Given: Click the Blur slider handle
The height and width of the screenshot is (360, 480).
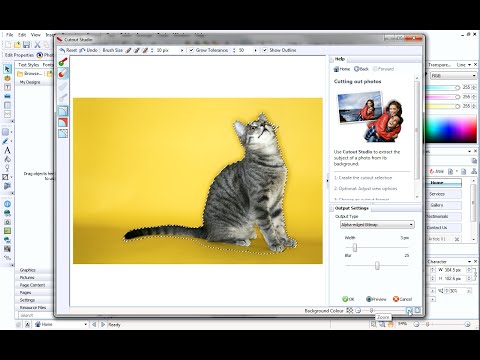Looking at the screenshot, I should [x=377, y=265].
